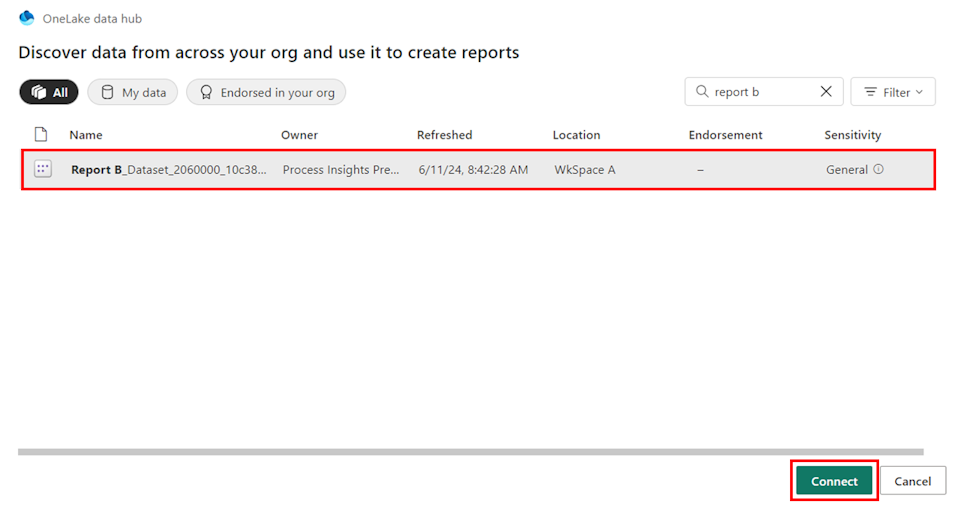Viewport: 964px width, 511px height.
Task: Sort by the Name column header
Action: (86, 135)
